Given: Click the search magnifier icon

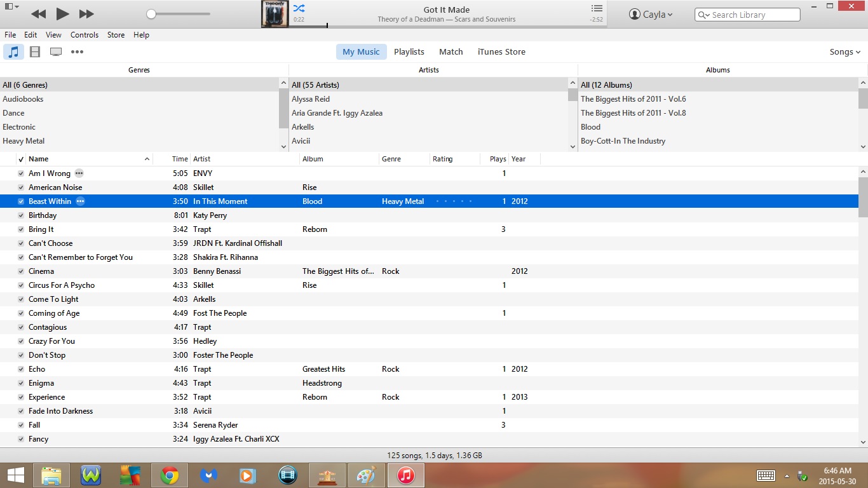Looking at the screenshot, I should (704, 15).
